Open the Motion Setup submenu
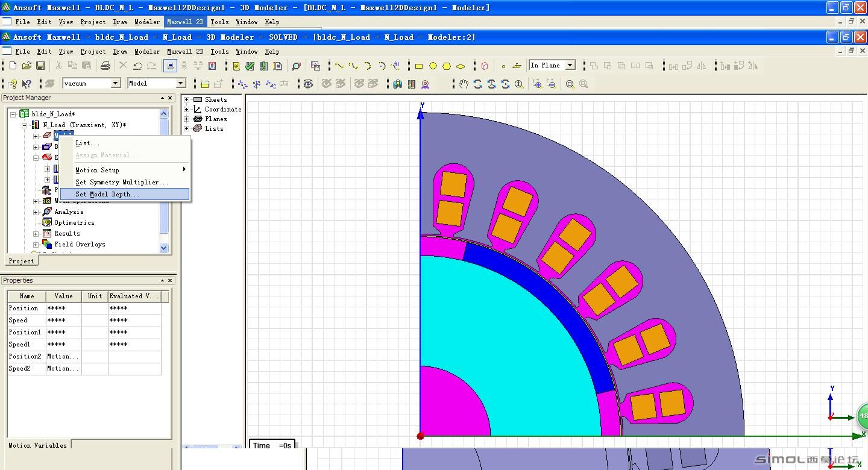 click(x=125, y=170)
